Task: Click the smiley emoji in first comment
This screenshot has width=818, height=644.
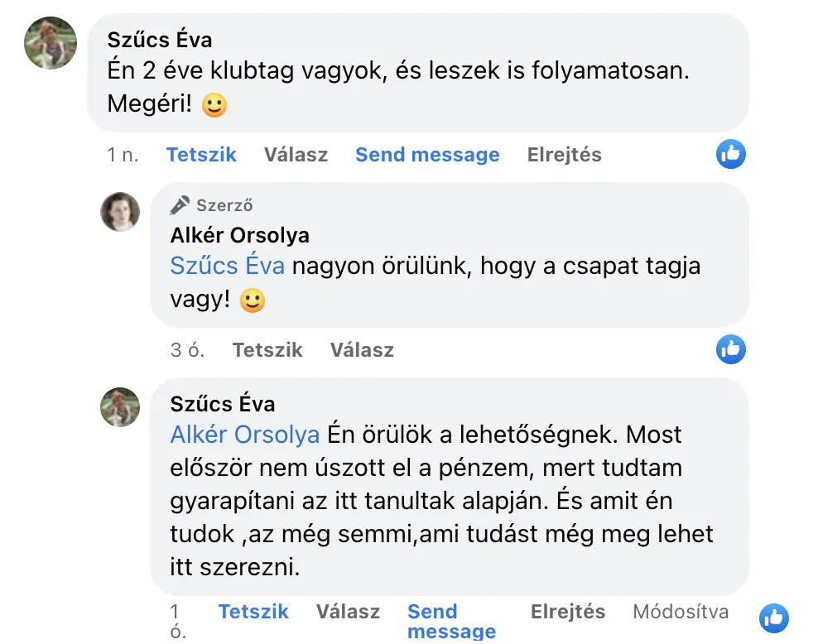Action: [214, 106]
